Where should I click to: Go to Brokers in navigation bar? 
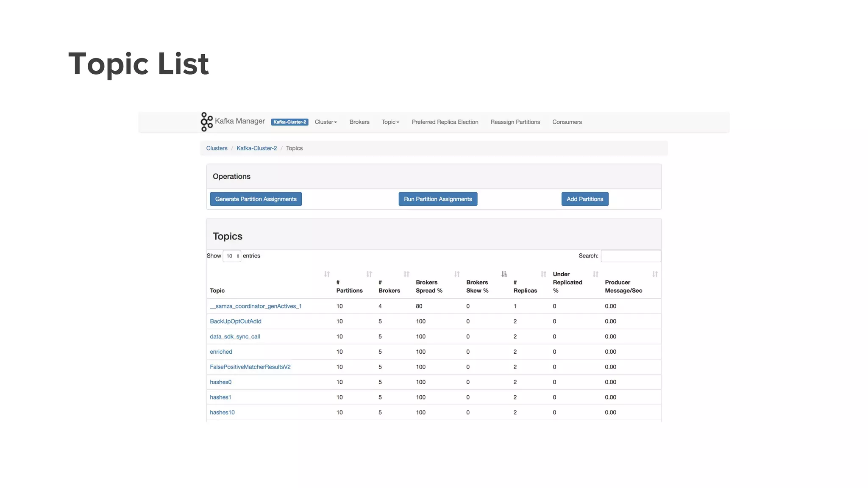coord(359,122)
